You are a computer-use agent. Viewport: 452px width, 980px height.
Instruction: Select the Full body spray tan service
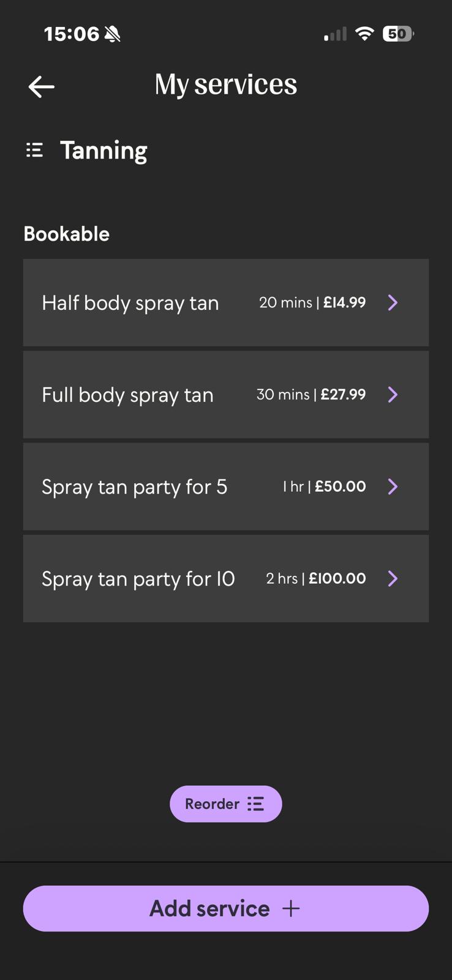coord(127,395)
